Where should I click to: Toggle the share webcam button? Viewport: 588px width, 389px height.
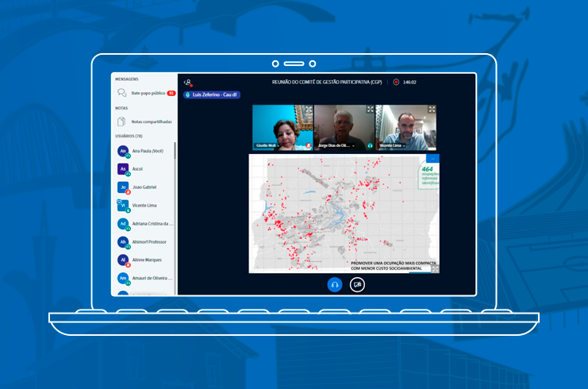tap(358, 284)
